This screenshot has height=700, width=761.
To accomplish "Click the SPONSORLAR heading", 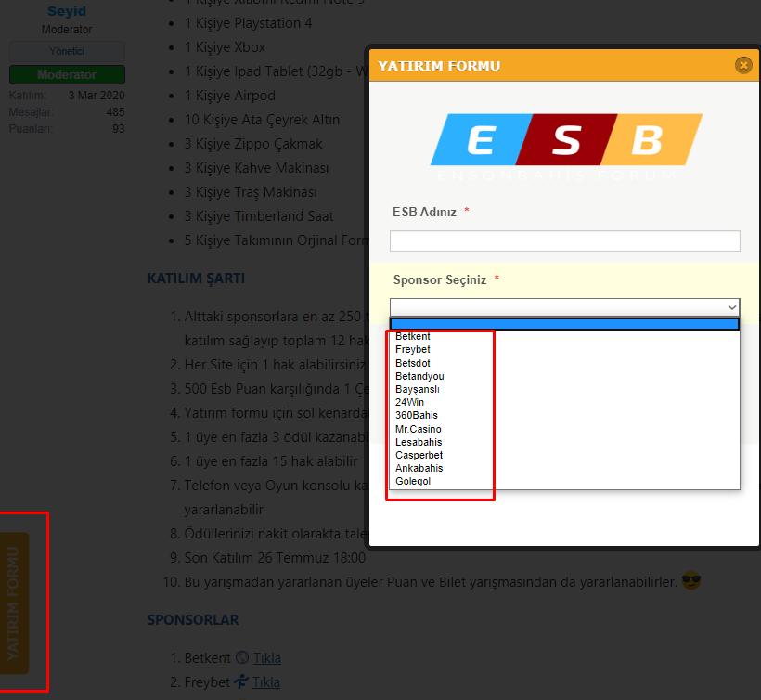I will pos(193,620).
